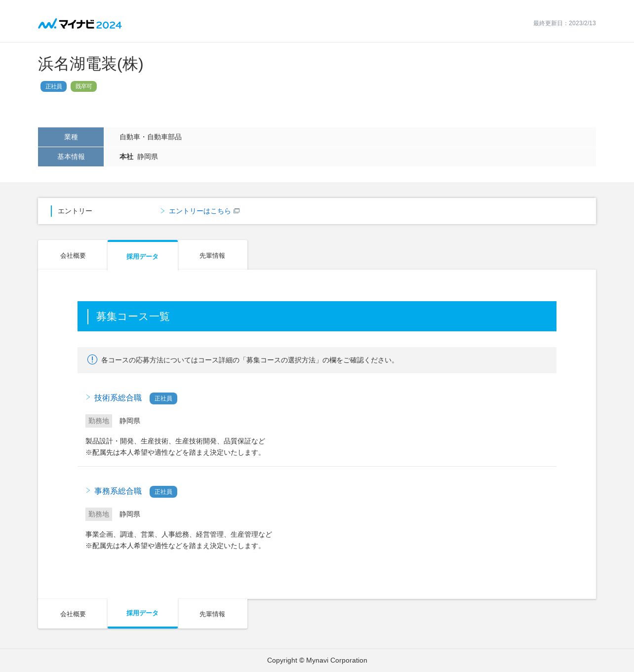Viewport: 634px width, 672px height.
Task: Click the エントリー section label
Action: (75, 211)
